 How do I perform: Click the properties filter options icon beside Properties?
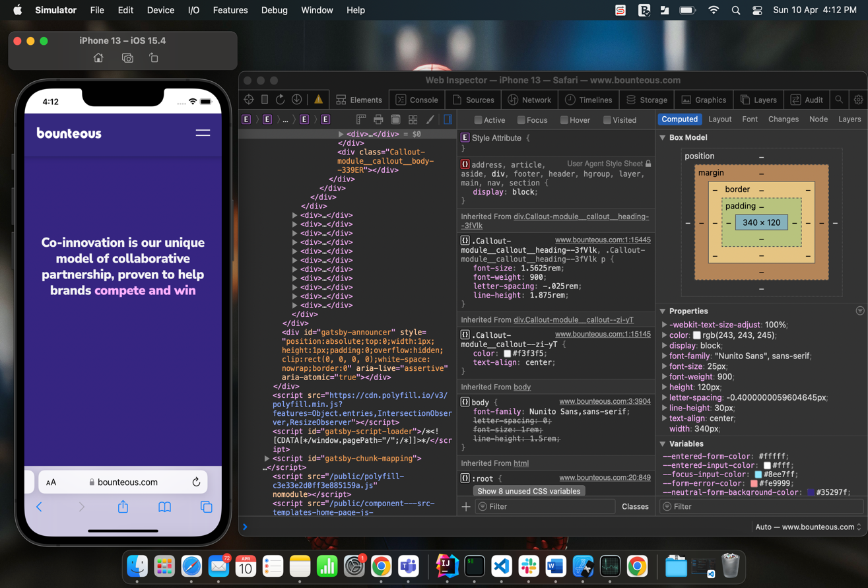[x=859, y=311]
